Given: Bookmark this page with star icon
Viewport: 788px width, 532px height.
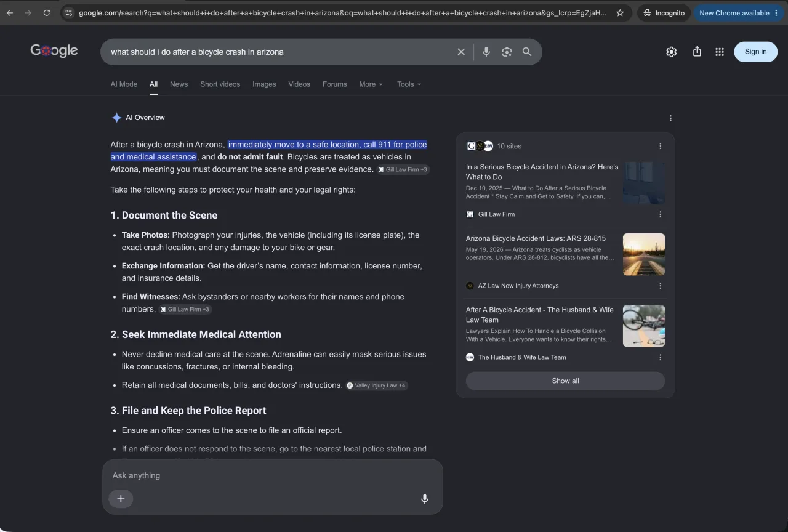Looking at the screenshot, I should tap(620, 13).
